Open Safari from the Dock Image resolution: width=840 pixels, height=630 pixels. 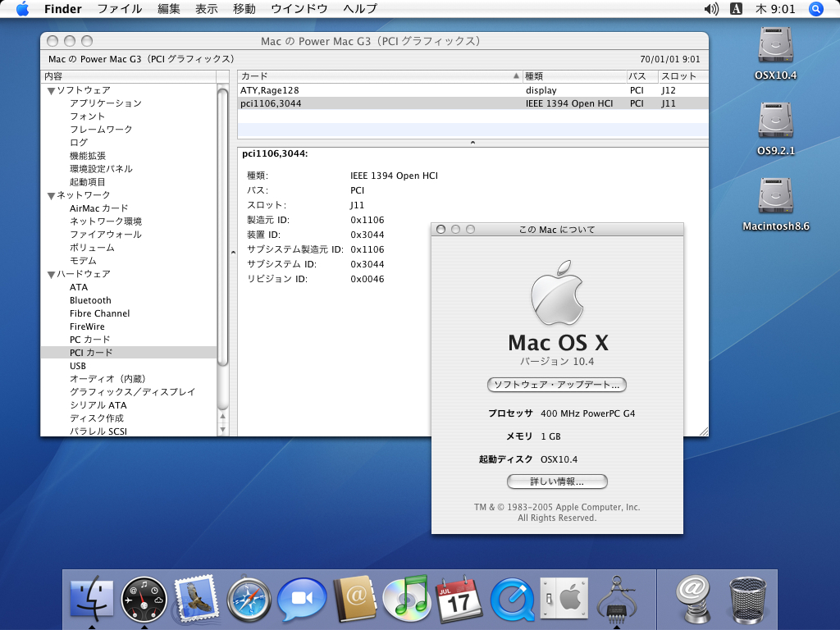(x=249, y=600)
